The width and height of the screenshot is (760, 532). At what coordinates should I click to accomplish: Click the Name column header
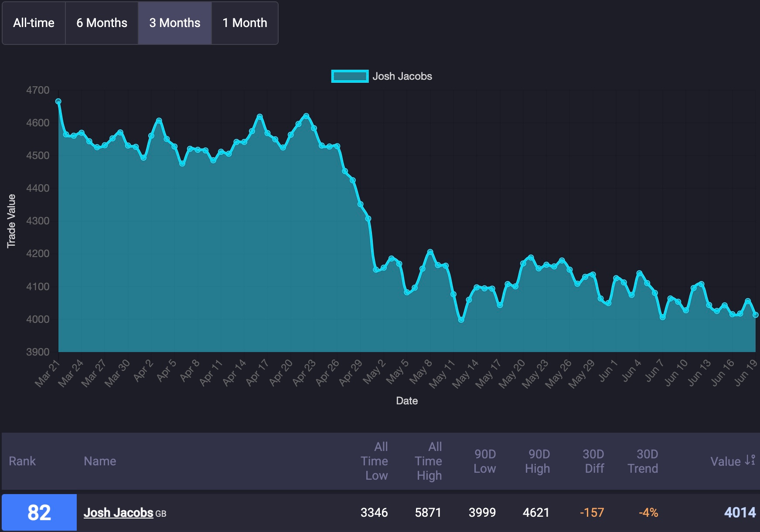100,461
